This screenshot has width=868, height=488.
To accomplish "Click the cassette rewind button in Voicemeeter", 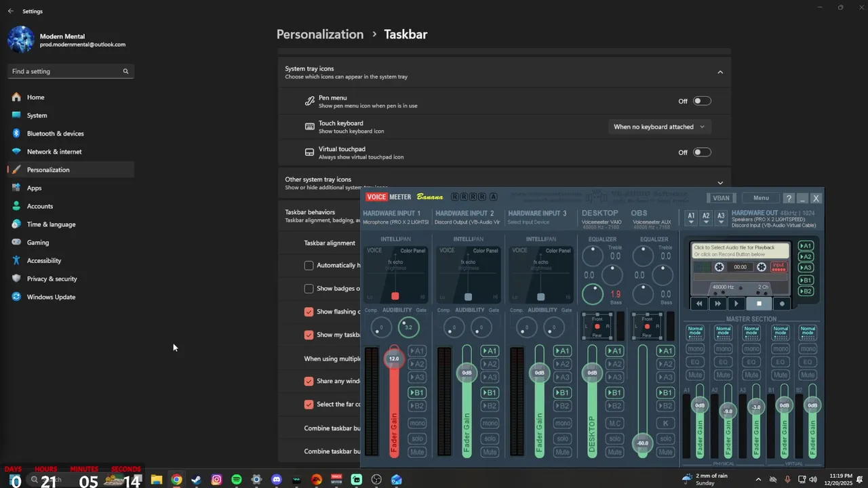I will pos(699,304).
